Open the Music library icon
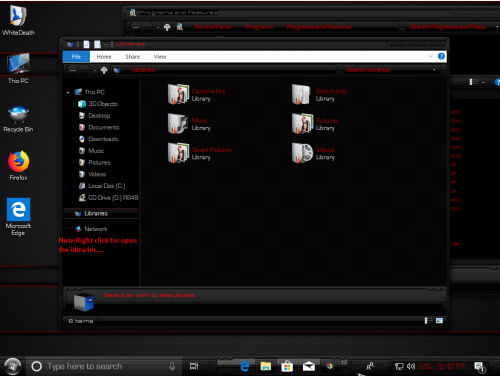This screenshot has width=500, height=376. click(178, 124)
